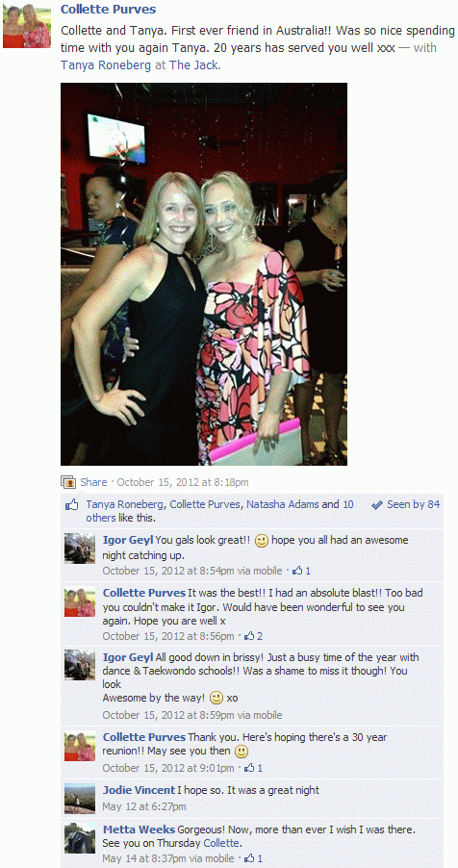Open the main photo of Collette and Tanya
The width and height of the screenshot is (458, 868).
pos(204,274)
